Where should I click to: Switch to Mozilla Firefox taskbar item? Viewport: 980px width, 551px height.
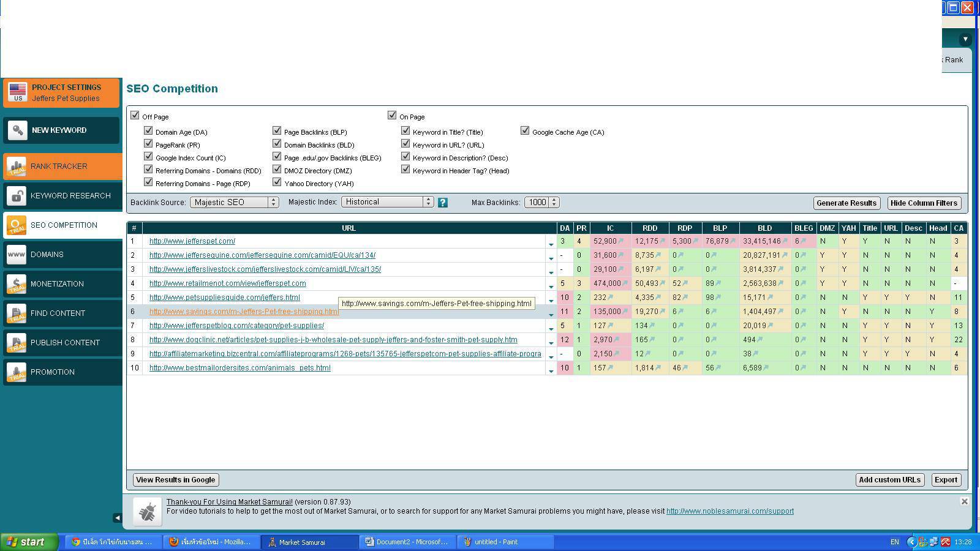click(x=212, y=542)
